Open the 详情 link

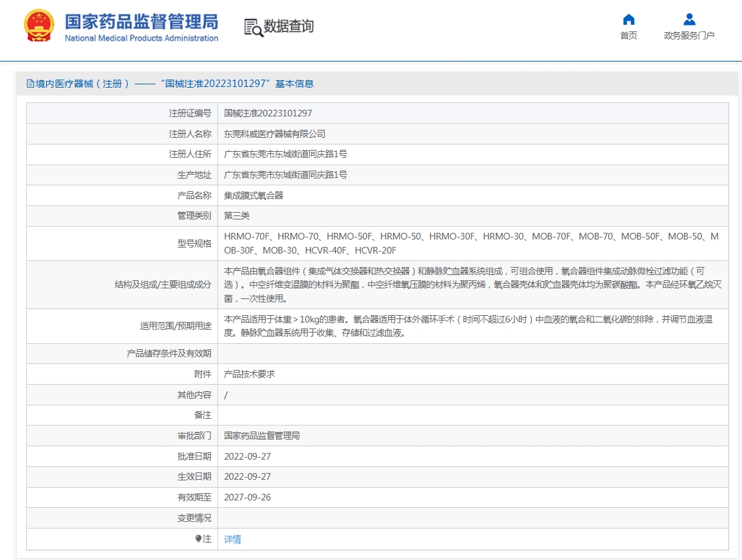(232, 539)
